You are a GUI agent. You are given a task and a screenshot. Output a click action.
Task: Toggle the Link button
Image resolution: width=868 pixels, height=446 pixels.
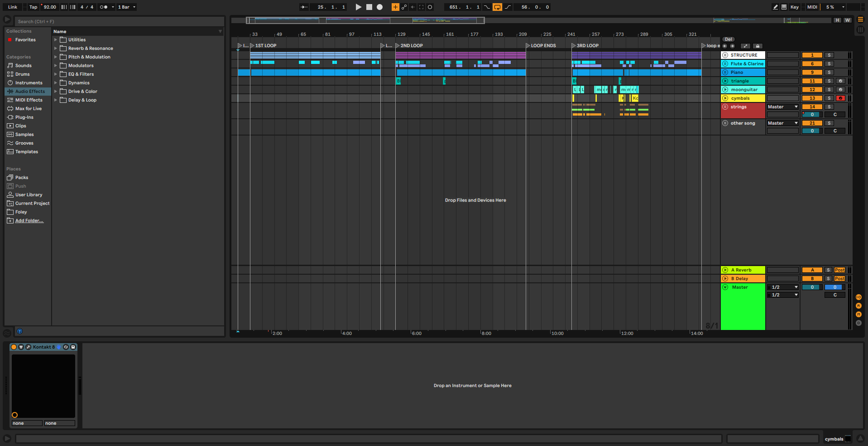[13, 7]
